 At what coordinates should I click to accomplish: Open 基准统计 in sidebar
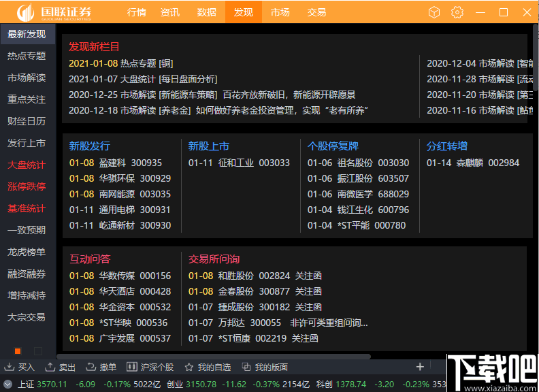point(27,208)
